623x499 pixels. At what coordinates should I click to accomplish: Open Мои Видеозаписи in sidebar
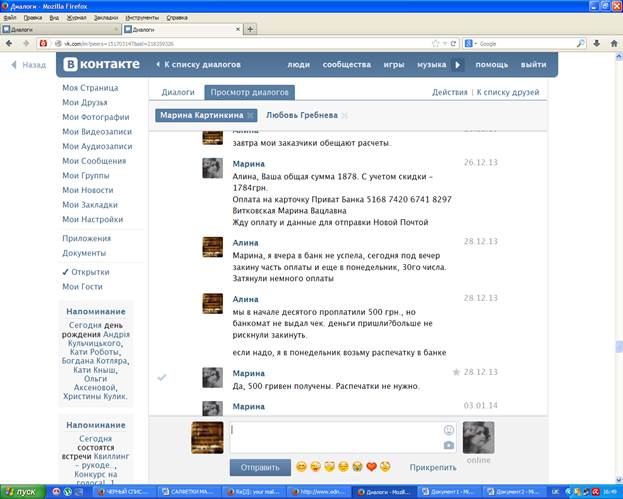(97, 132)
